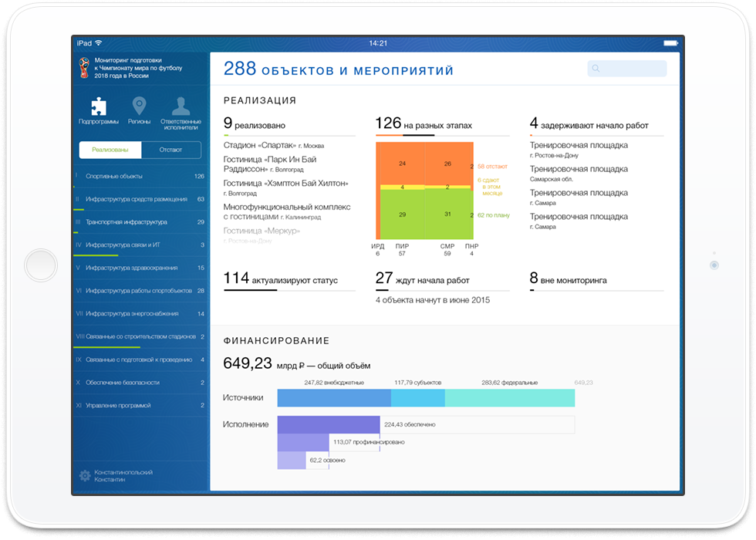Open Транспортная инфраструктура in the sidebar
The height and width of the screenshot is (540, 756).
(x=140, y=222)
